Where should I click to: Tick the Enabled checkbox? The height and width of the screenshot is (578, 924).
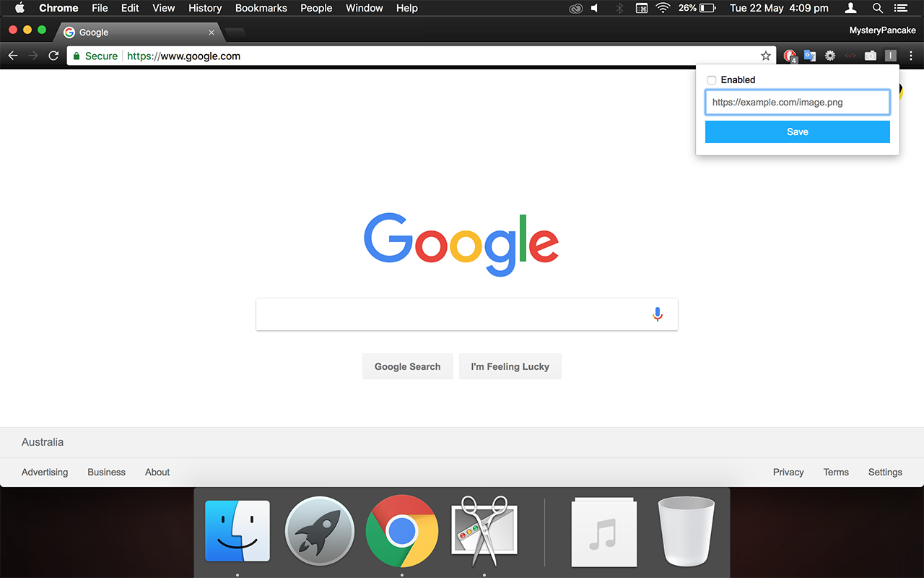(x=712, y=80)
